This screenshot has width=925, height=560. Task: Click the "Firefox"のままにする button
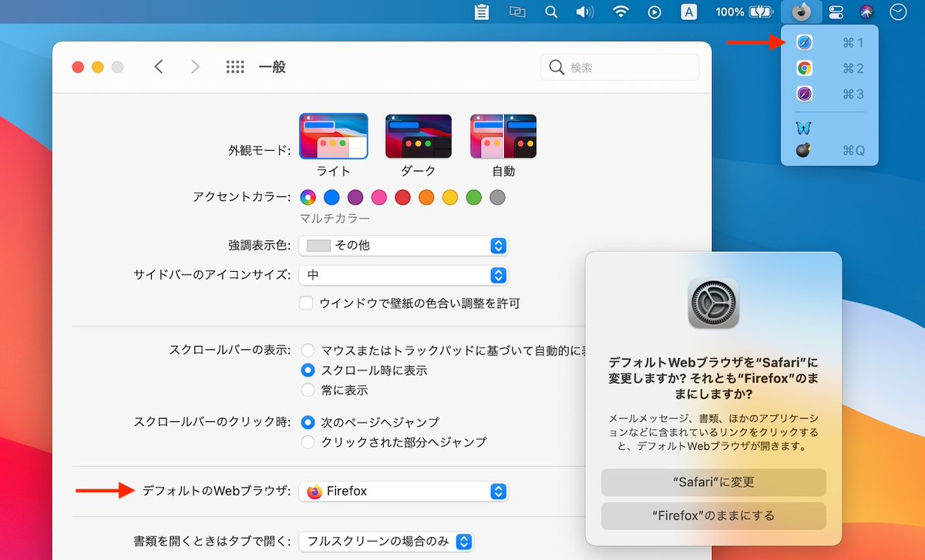(714, 515)
